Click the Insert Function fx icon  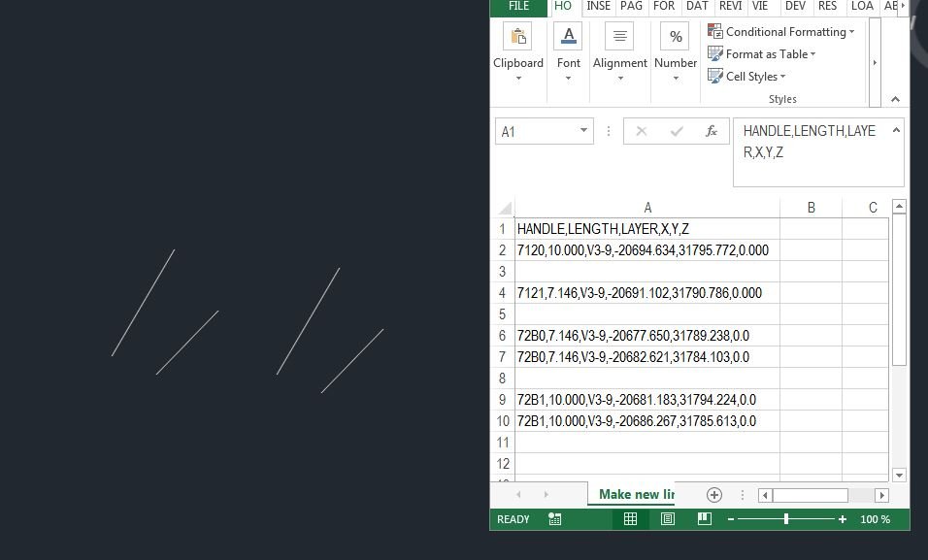(712, 131)
